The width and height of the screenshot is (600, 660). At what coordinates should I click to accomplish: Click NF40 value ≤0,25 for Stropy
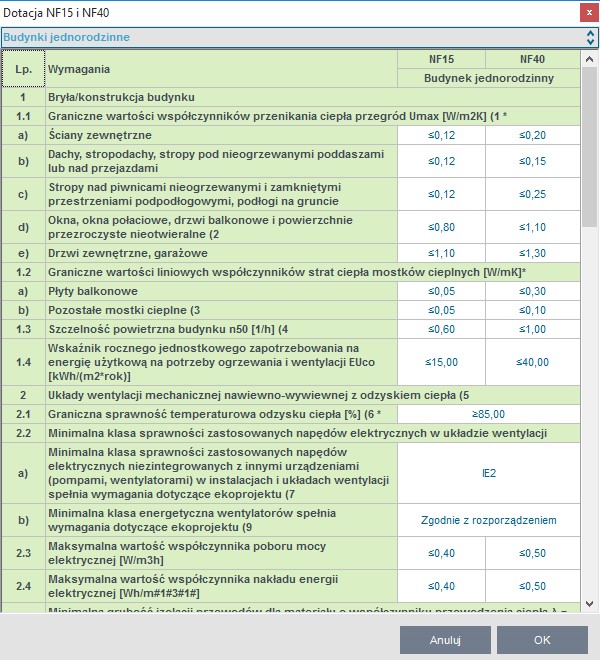[533, 194]
